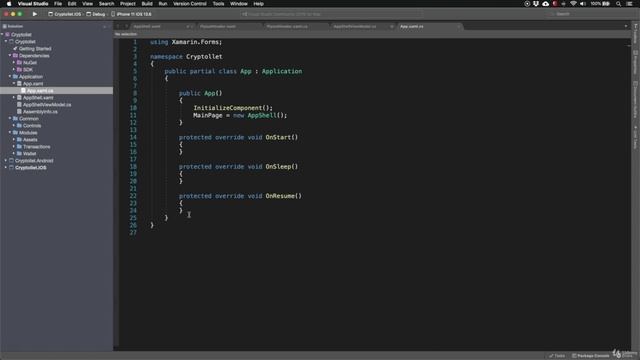The image size is (640, 360).
Task: Open the Unit Tests side panel tab
Action: (636, 137)
